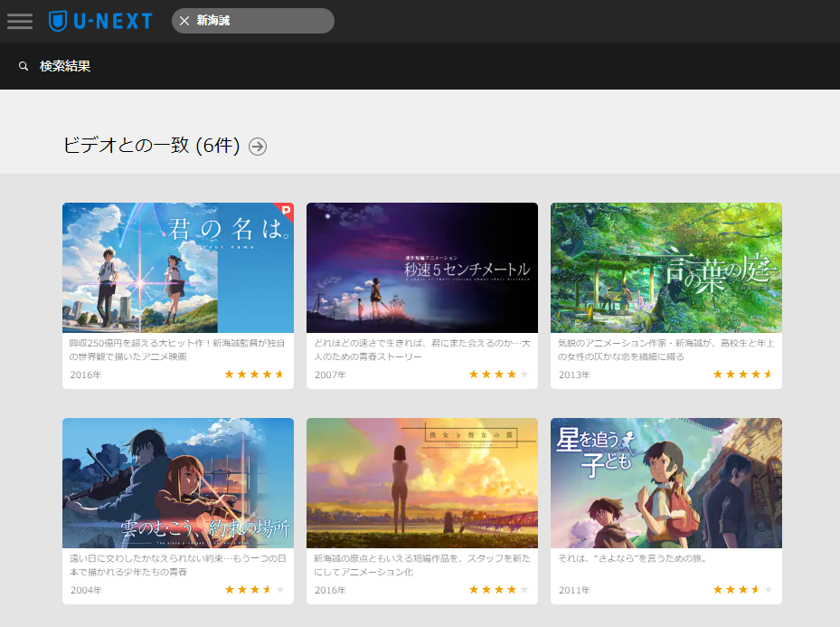Open the 言の葉の庭 thumbnail
Image resolution: width=840 pixels, height=627 pixels.
666,268
